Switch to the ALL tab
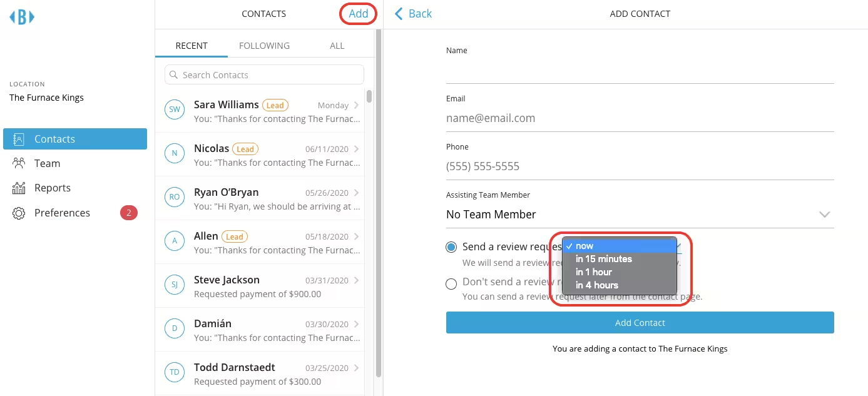 tap(337, 46)
